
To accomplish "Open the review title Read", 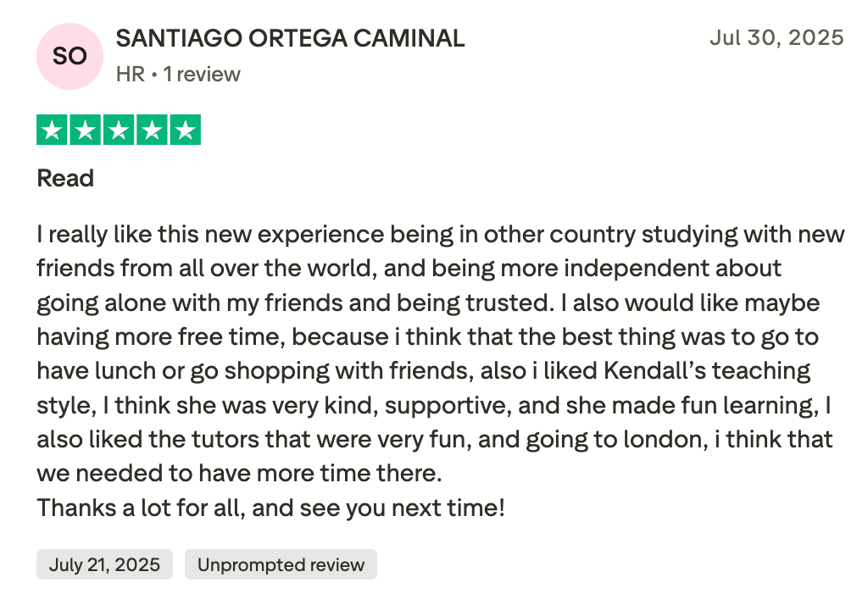I will pos(65,178).
